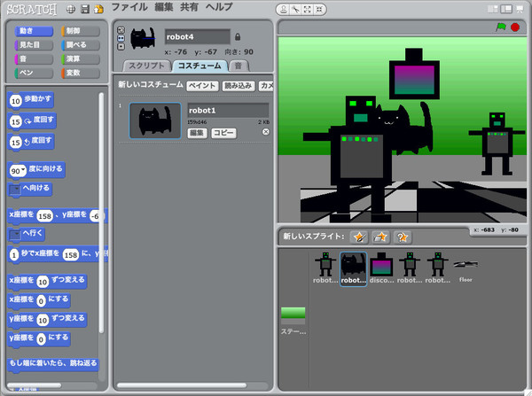Screen dimensions: 532x396
Task: Paint a new sprite with brush-star icon
Action: pos(359,237)
